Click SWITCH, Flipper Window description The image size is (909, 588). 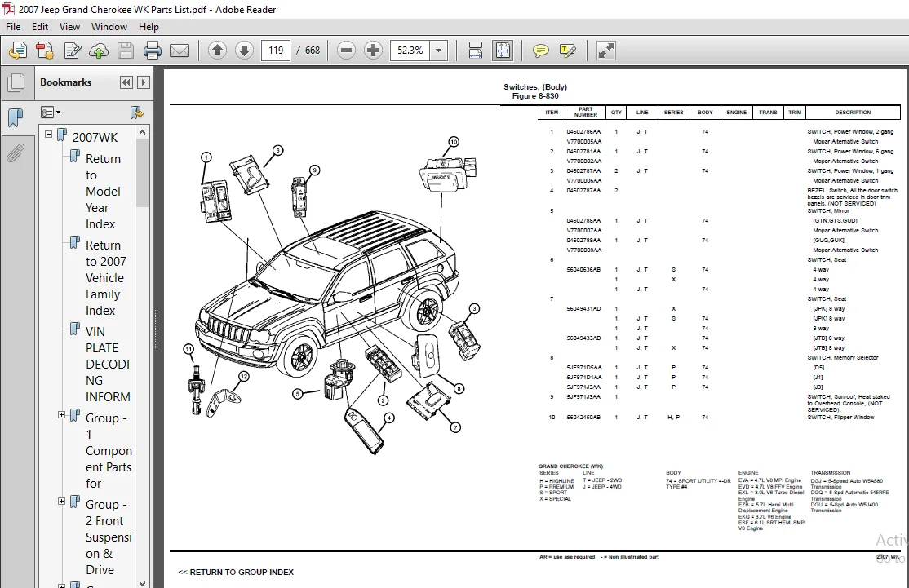(840, 417)
